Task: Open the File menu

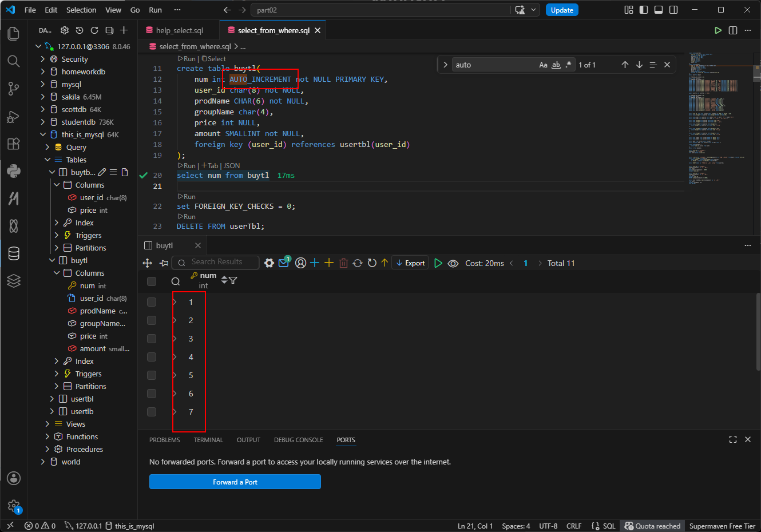Action: (30, 10)
